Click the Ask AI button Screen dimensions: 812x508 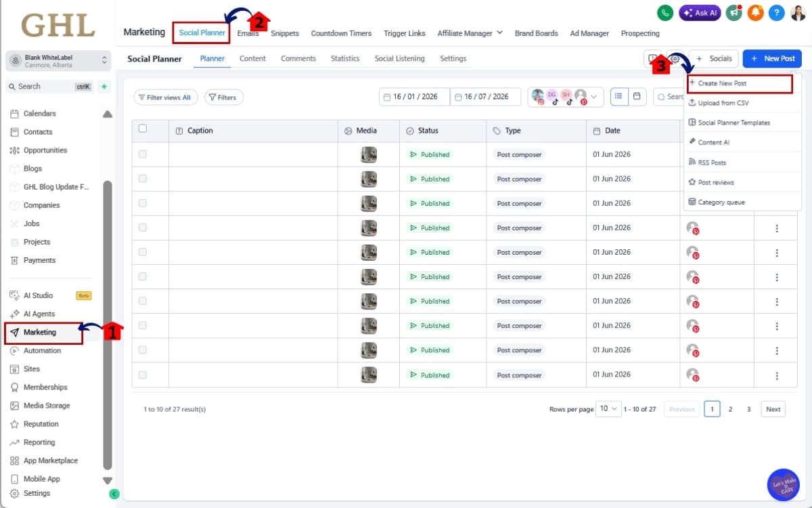tap(700, 13)
